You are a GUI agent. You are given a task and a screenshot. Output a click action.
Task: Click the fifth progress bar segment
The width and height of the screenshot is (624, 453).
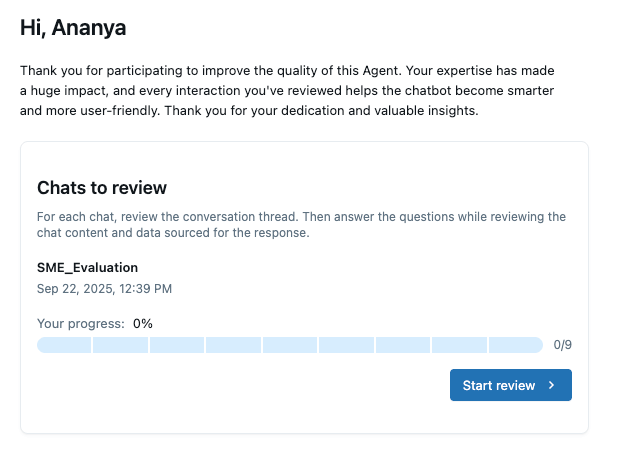(290, 345)
